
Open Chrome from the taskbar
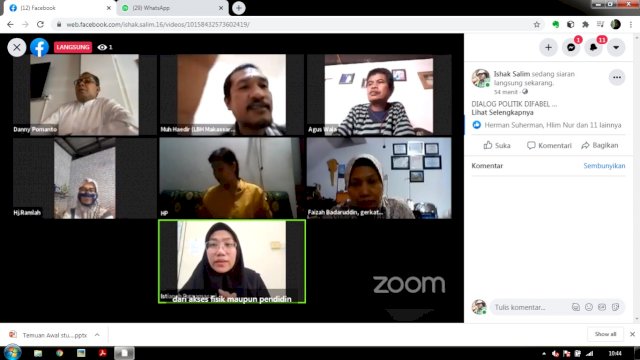[60, 353]
